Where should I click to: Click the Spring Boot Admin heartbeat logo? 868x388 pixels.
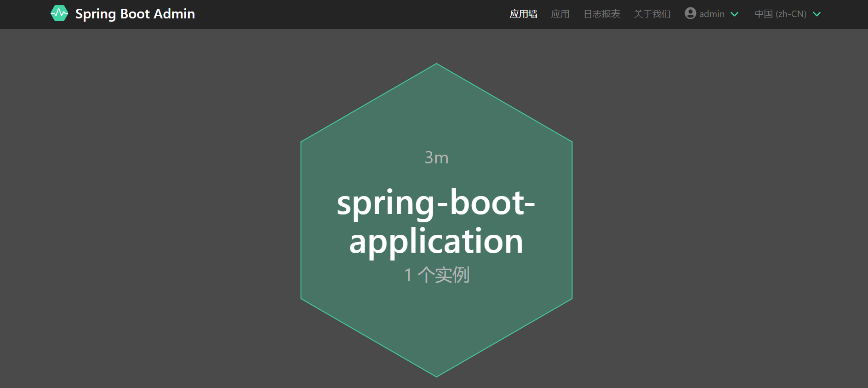pos(59,14)
